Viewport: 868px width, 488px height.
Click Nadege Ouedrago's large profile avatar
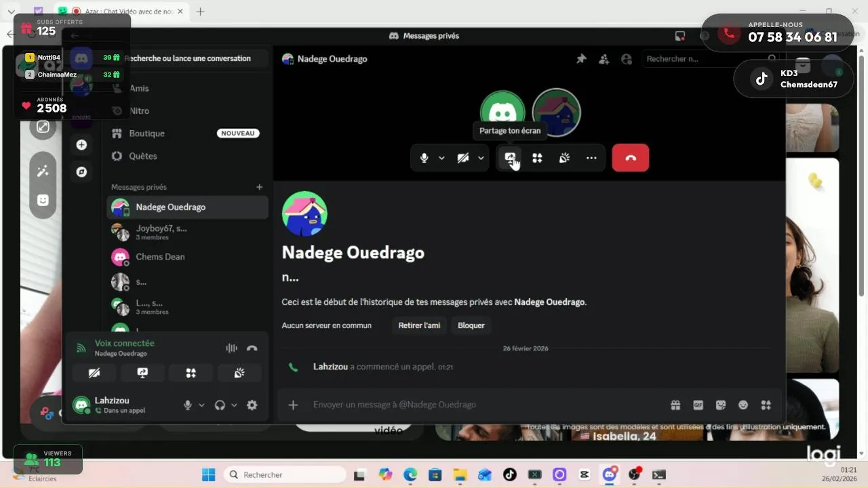[x=304, y=214]
